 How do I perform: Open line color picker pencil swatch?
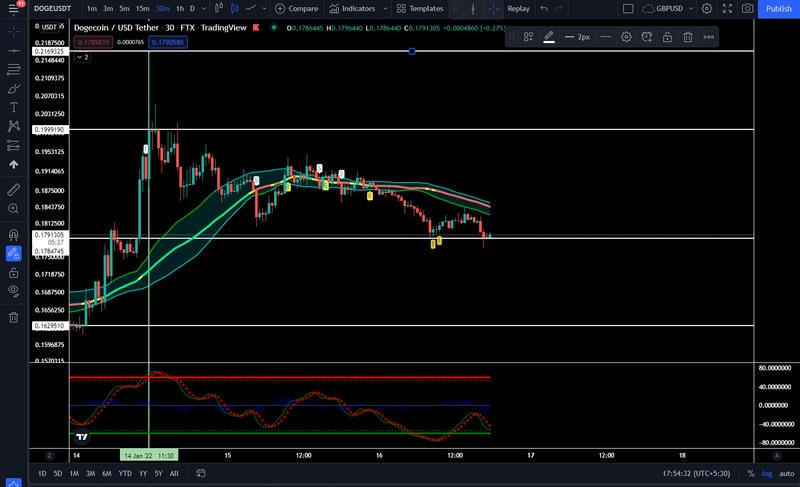click(549, 37)
